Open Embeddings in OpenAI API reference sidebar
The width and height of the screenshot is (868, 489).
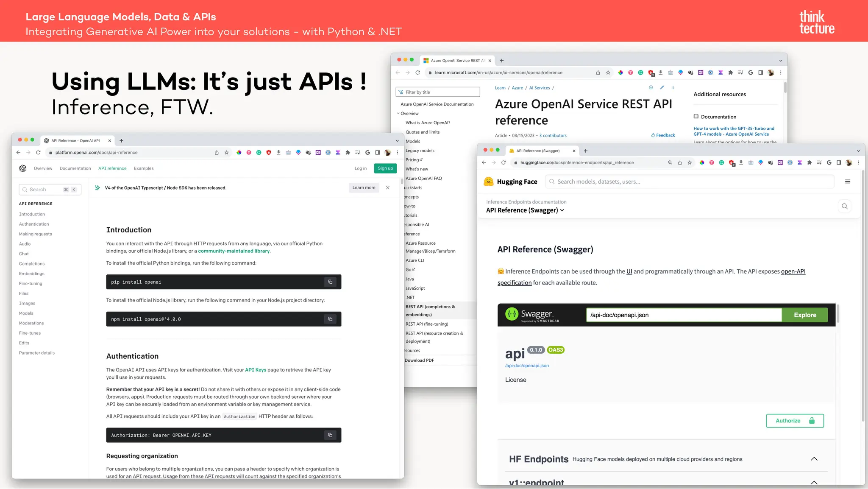pos(32,274)
